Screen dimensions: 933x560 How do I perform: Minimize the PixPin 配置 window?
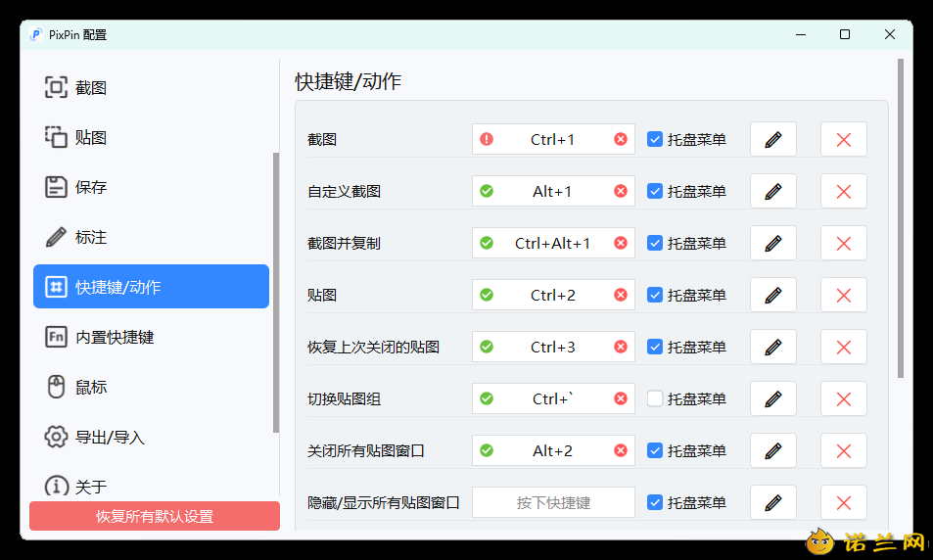[x=801, y=34]
